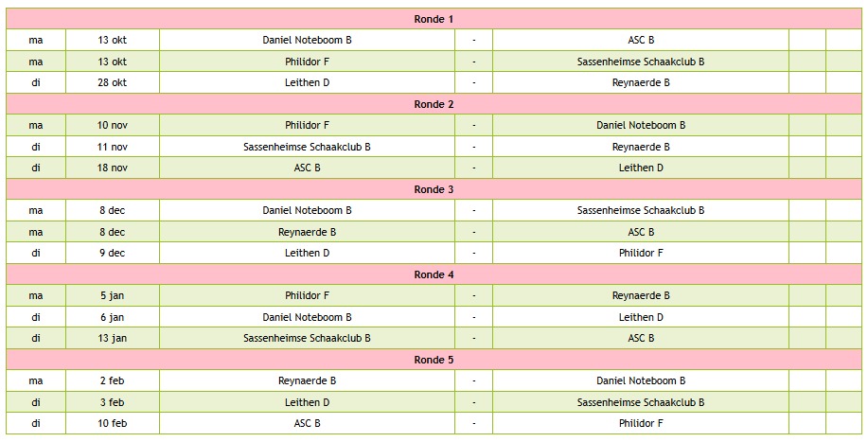Select the 10 feb date cell

point(112,423)
